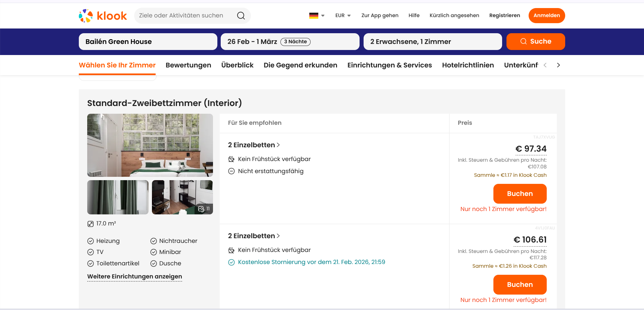Click the orange Anmelden button
This screenshot has height=310, width=644.
coord(546,16)
